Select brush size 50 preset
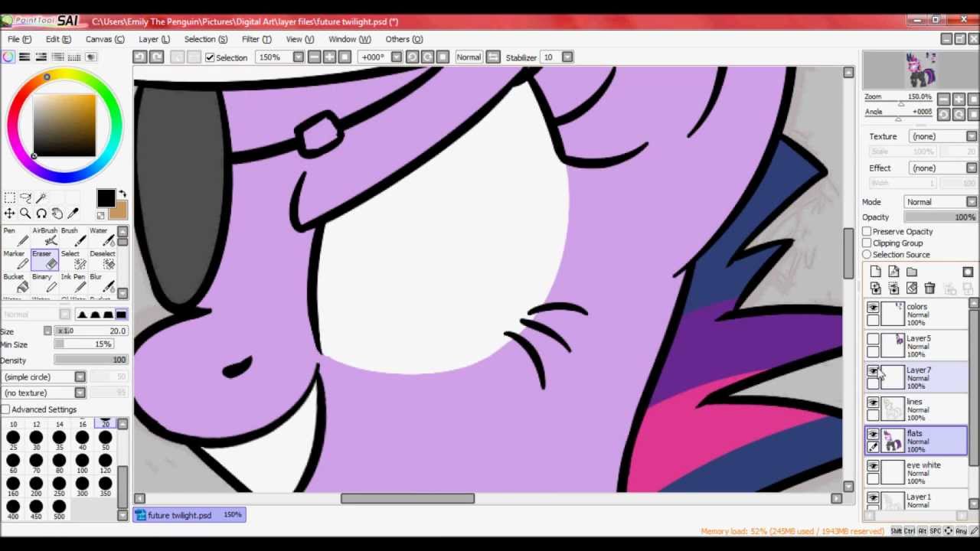 [105, 440]
